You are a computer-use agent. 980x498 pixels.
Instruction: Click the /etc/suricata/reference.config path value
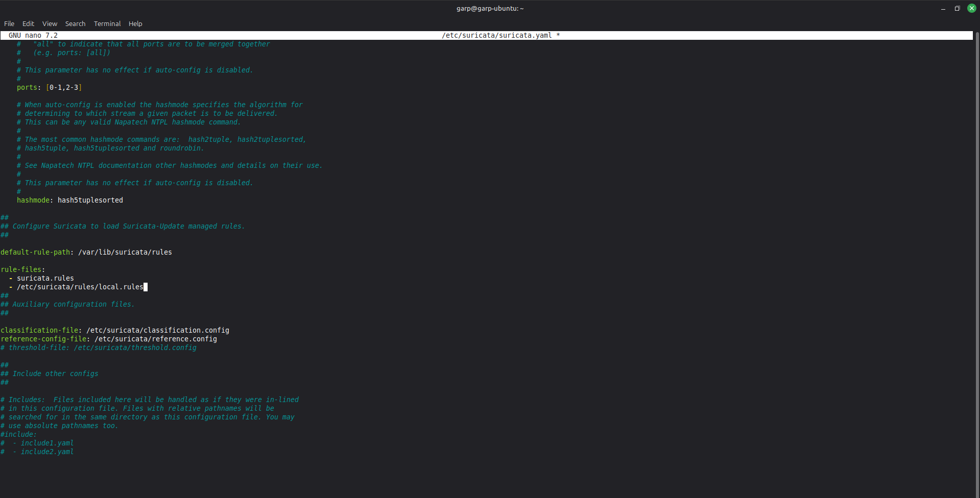[156, 339]
